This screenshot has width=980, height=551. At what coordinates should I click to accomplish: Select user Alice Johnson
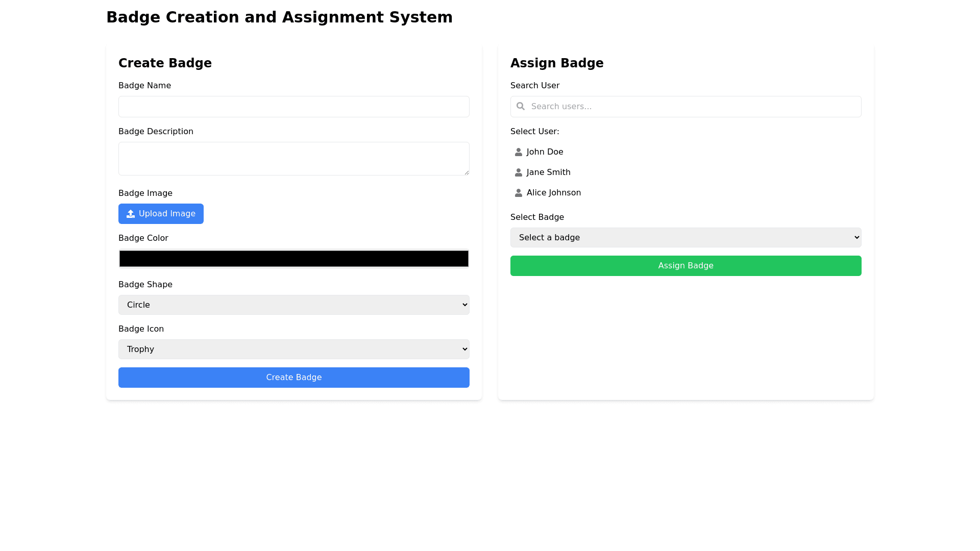tap(553, 193)
